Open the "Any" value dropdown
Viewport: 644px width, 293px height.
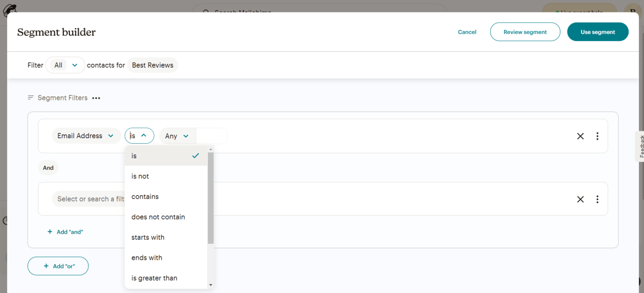177,136
